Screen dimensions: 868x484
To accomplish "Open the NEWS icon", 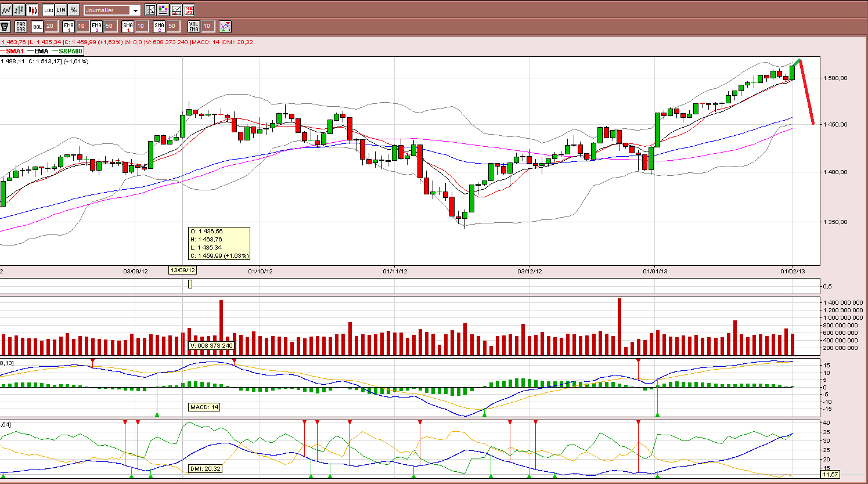I will click(x=189, y=10).
